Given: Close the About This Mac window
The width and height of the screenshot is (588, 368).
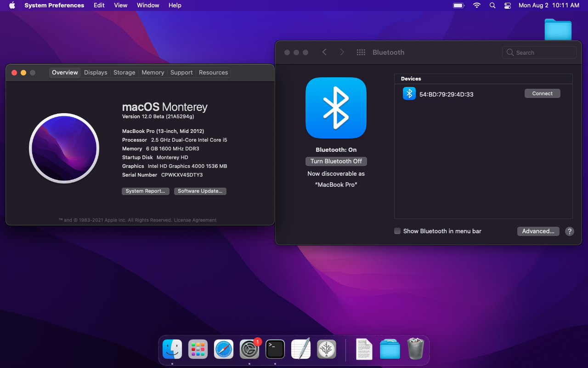Looking at the screenshot, I should [14, 73].
